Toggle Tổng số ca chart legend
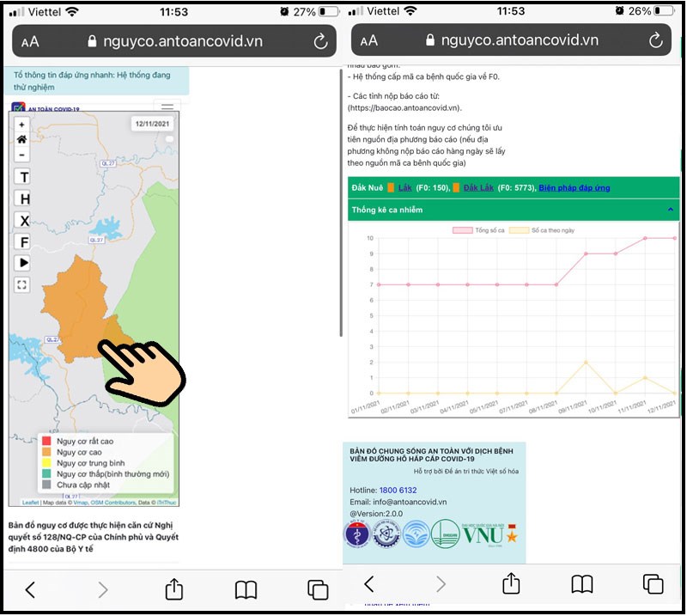Image resolution: width=687 pixels, height=616 pixels. coord(478,230)
